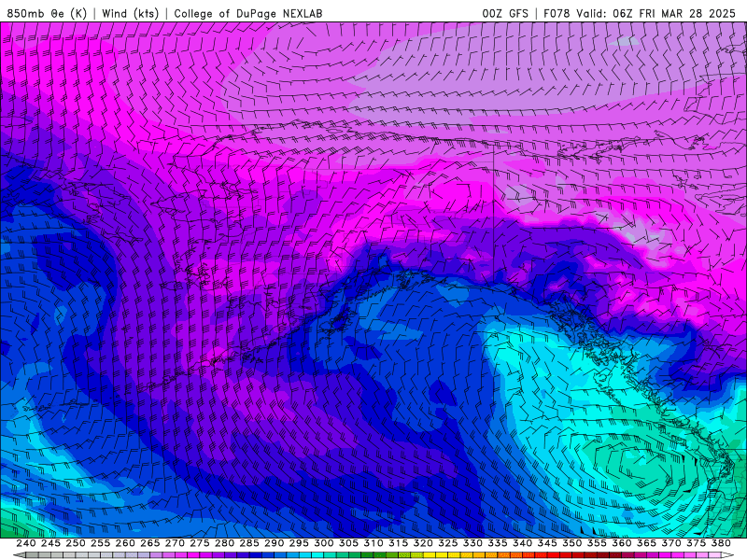Click the 295 colorbar value label
Screen dimensions: 747x560
point(299,543)
